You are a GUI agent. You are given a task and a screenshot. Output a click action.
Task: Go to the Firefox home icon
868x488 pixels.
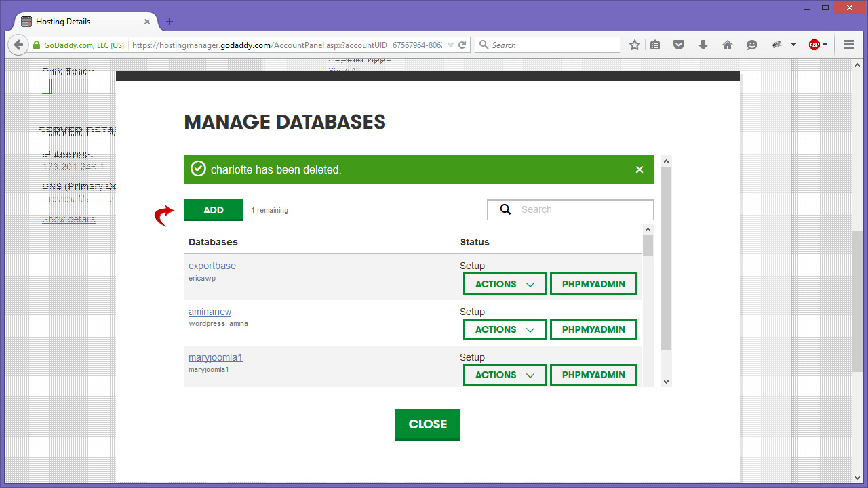pyautogui.click(x=728, y=45)
